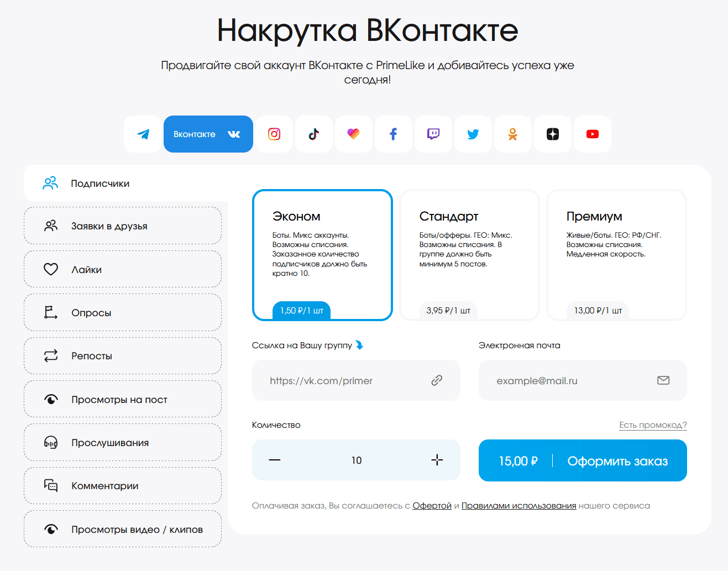Click the 1,50 ₽/1 шт price tag
This screenshot has height=571, width=728.
[x=302, y=311]
